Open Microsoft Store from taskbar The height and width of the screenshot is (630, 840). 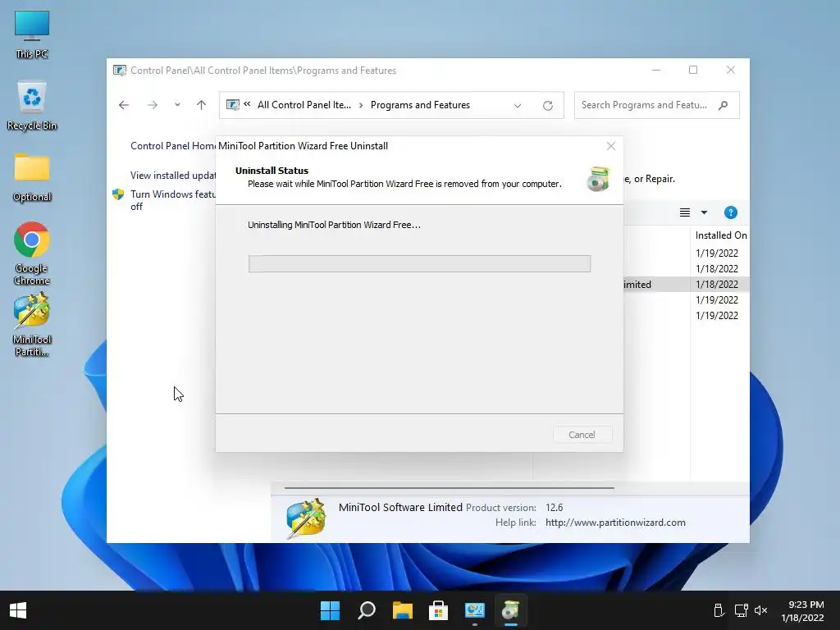pos(438,610)
